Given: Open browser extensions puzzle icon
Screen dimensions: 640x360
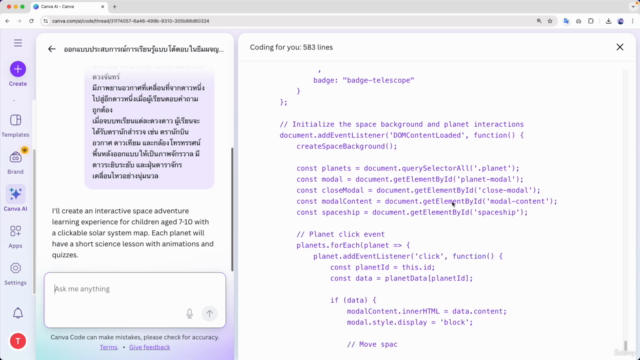Looking at the screenshot, I should tap(591, 21).
